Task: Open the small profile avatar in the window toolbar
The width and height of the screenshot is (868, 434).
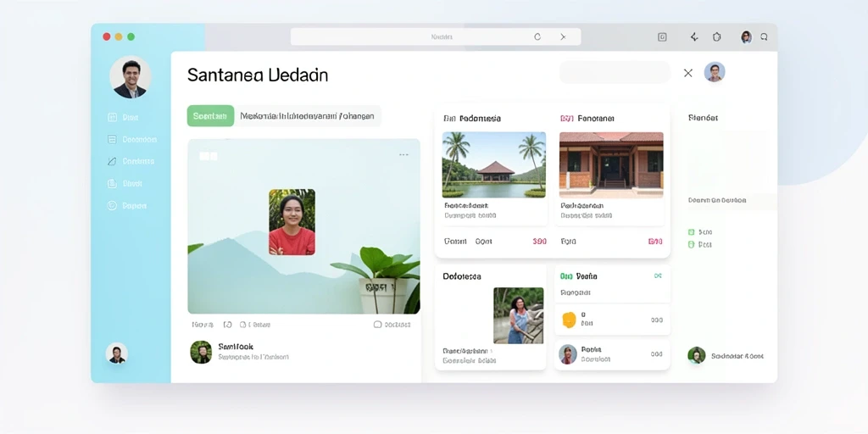Action: coord(746,37)
